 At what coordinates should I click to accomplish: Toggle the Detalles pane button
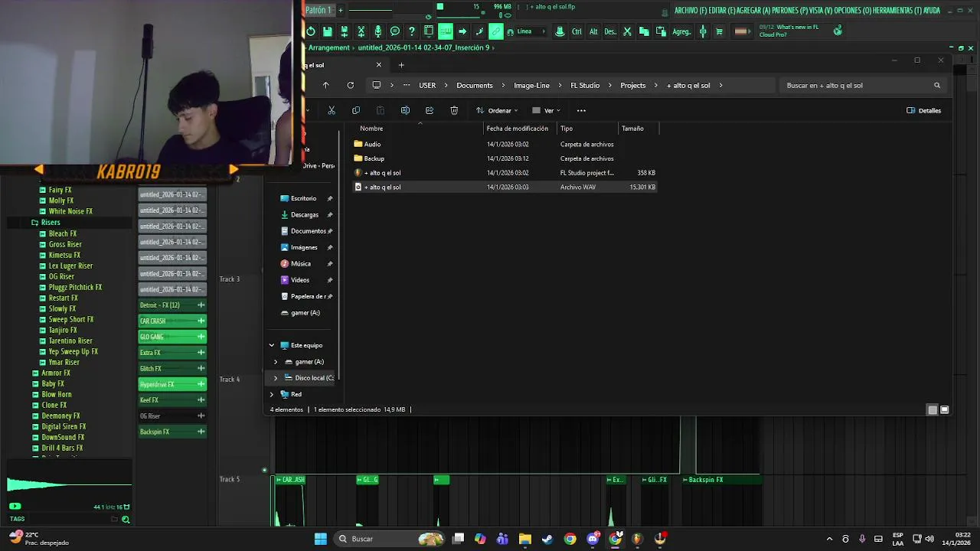pyautogui.click(x=924, y=110)
